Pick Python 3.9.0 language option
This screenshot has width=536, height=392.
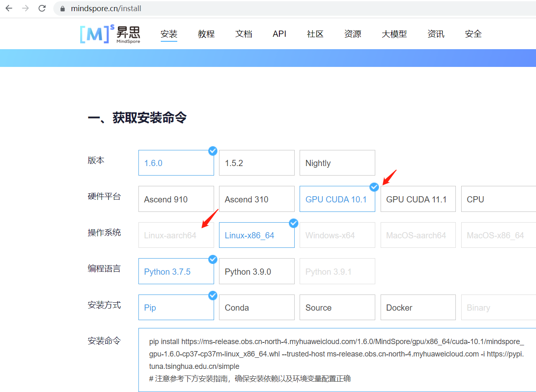click(257, 271)
